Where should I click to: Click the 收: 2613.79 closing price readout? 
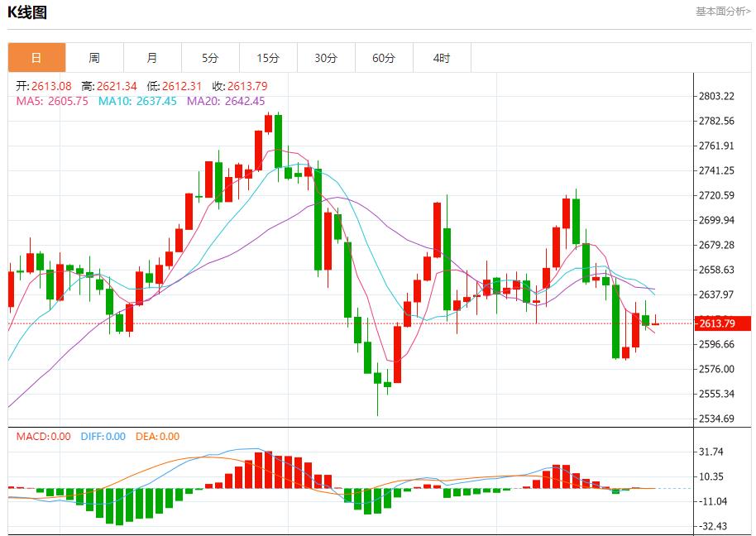pyautogui.click(x=240, y=86)
